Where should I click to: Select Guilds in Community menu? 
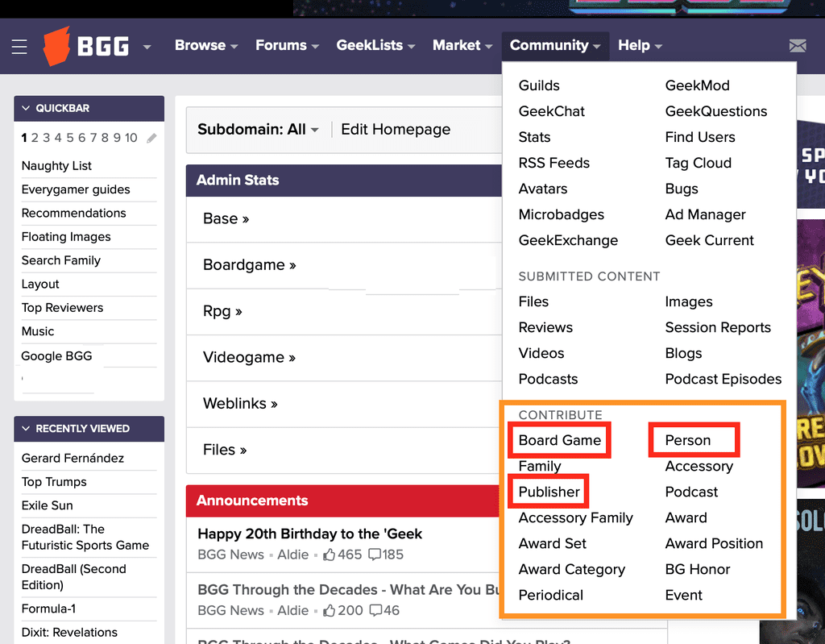pyautogui.click(x=539, y=85)
